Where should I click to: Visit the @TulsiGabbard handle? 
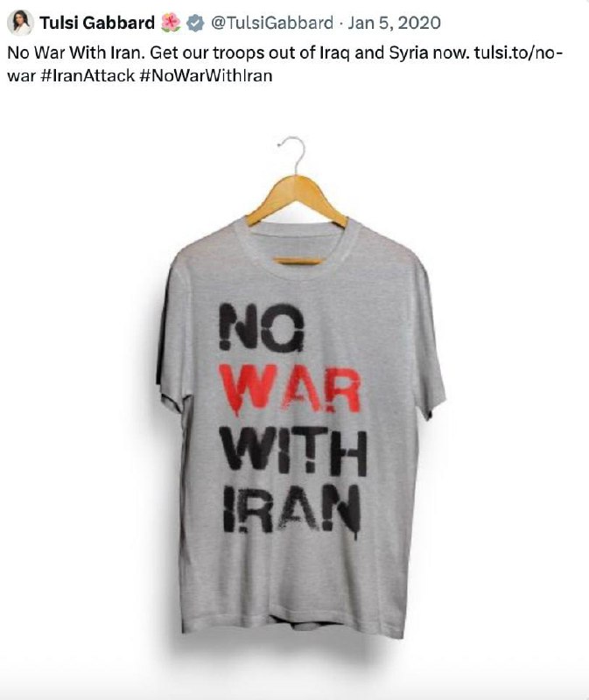[x=271, y=23]
